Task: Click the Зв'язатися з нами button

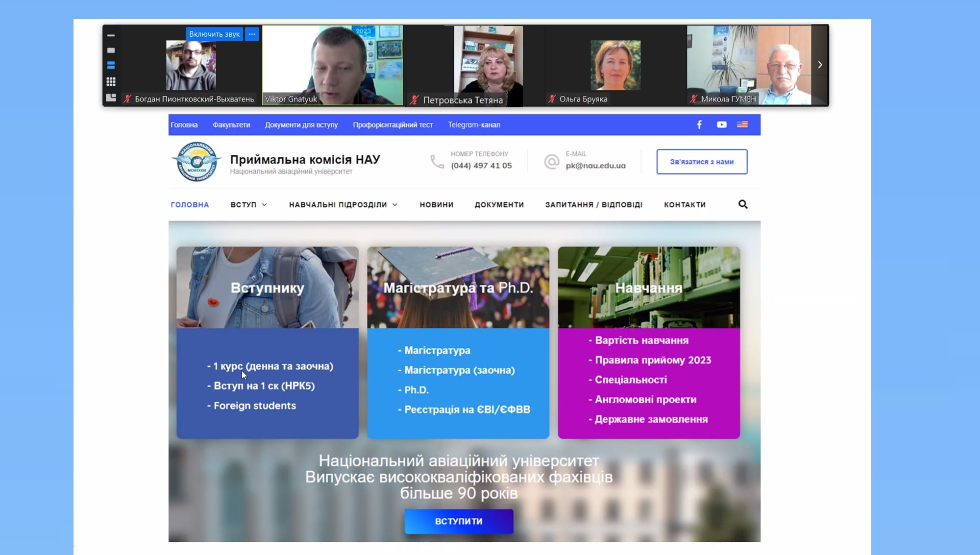Action: click(701, 162)
